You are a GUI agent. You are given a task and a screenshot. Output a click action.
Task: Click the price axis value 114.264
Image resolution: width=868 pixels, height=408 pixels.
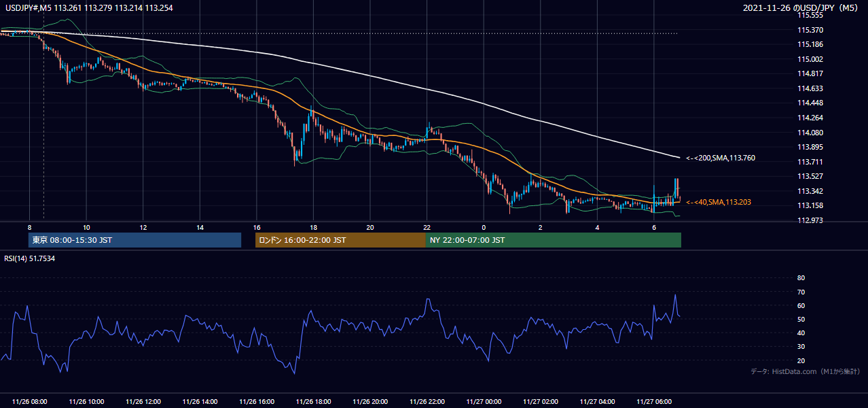coord(810,118)
